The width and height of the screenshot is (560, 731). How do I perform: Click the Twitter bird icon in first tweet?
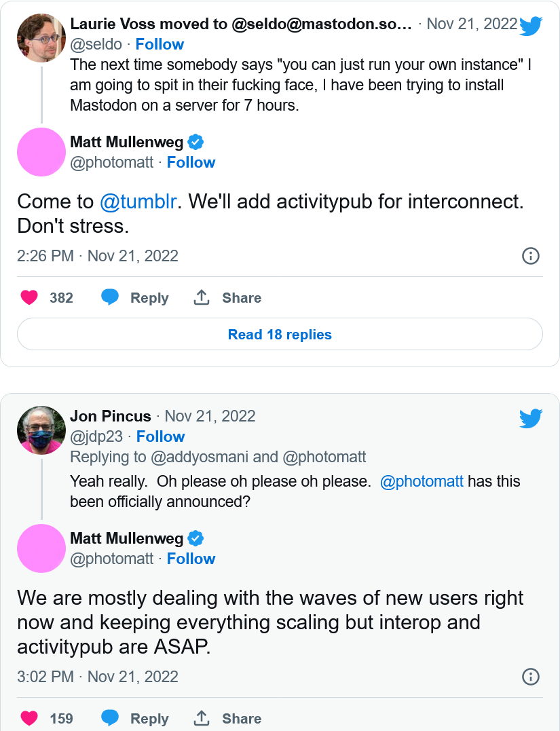(x=531, y=26)
